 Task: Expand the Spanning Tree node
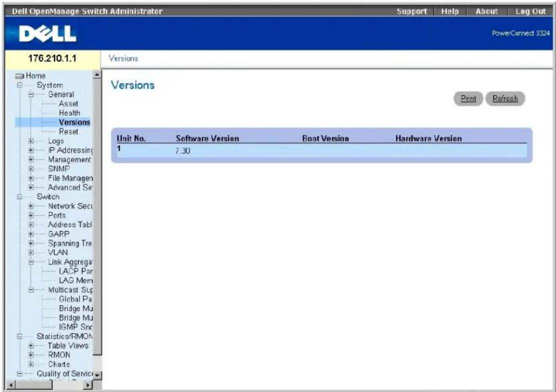[31, 243]
